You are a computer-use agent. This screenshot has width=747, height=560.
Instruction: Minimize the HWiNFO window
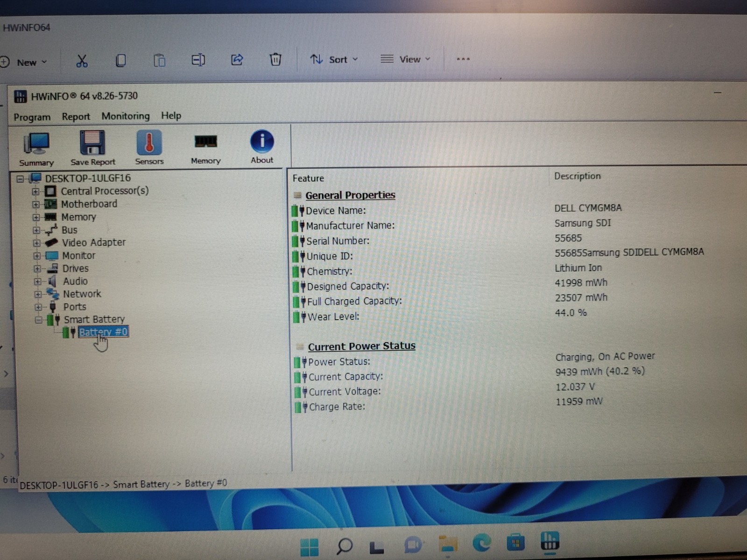pos(718,93)
